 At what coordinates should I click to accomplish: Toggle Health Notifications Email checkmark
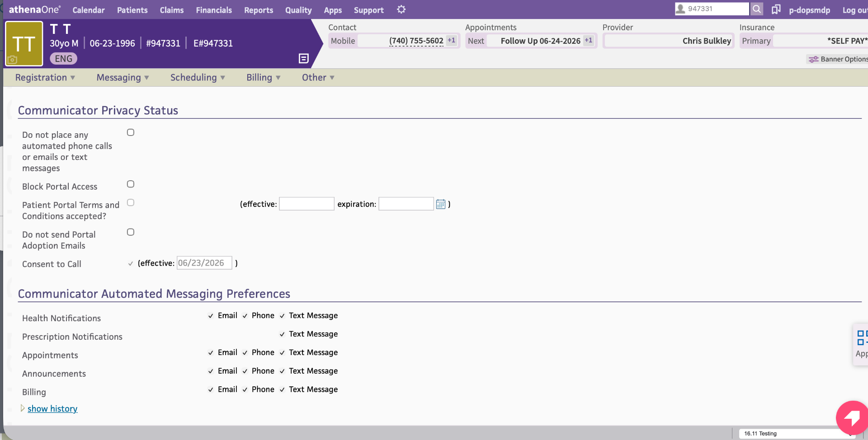tap(211, 316)
